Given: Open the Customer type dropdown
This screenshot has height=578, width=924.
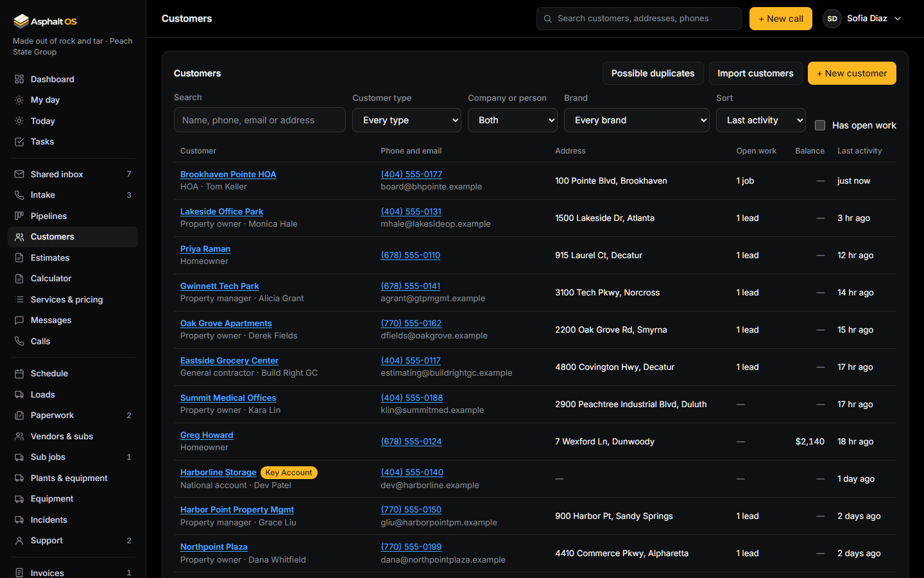Looking at the screenshot, I should point(407,120).
